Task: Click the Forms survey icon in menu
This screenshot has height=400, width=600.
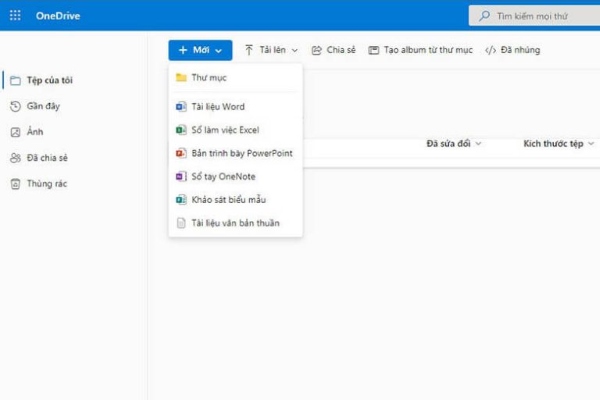Action: click(x=180, y=200)
